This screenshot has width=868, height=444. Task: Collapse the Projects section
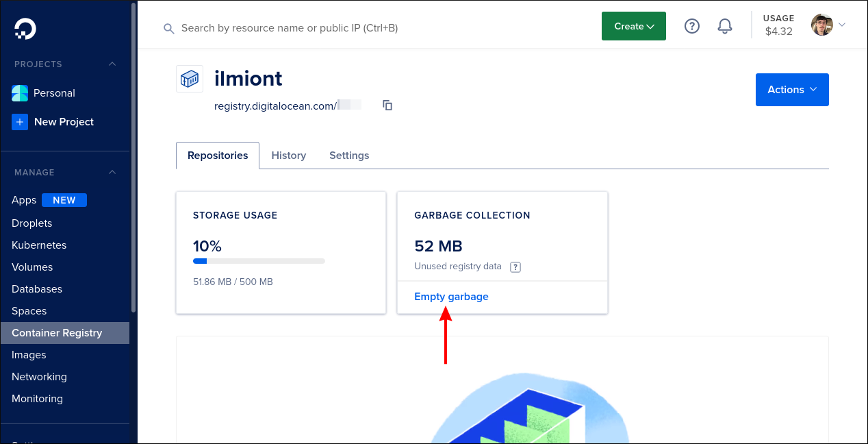click(x=112, y=64)
